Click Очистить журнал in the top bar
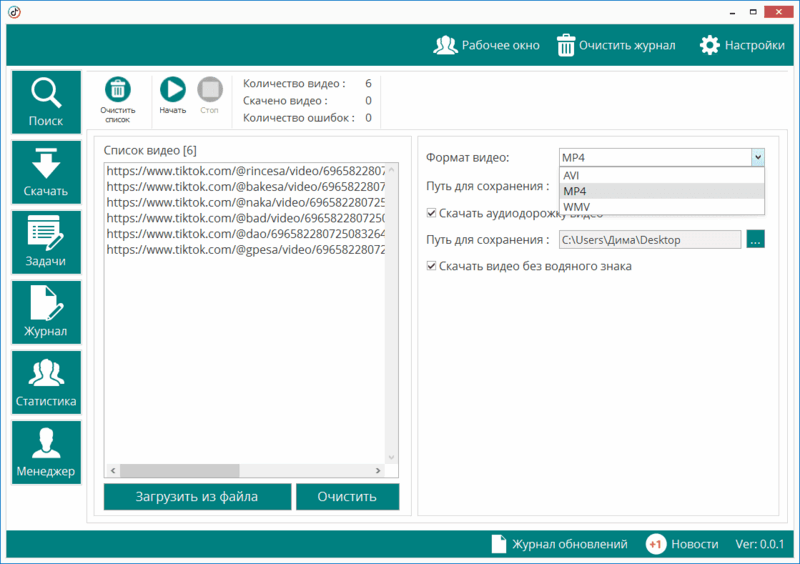This screenshot has height=564, width=800. [x=615, y=45]
